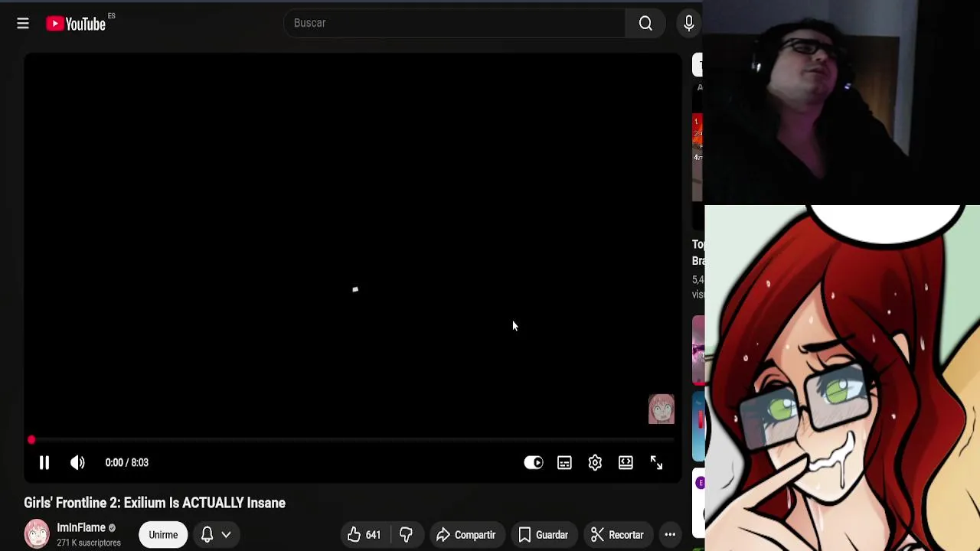
Task: Click the 0:00 / 8:03 time display
Action: [x=127, y=462]
